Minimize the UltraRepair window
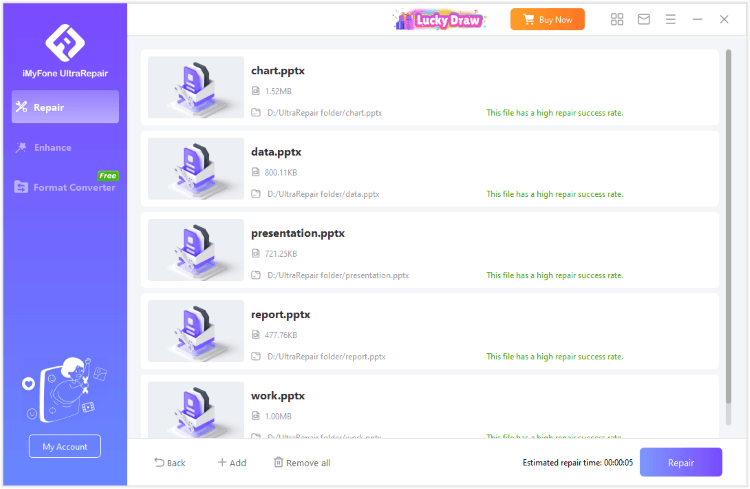750x489 pixels. click(x=697, y=20)
